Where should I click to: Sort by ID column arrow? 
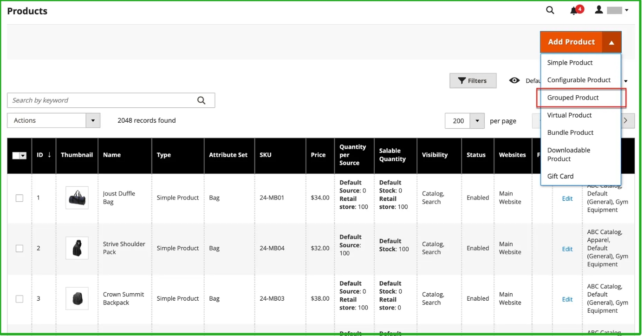coord(49,155)
